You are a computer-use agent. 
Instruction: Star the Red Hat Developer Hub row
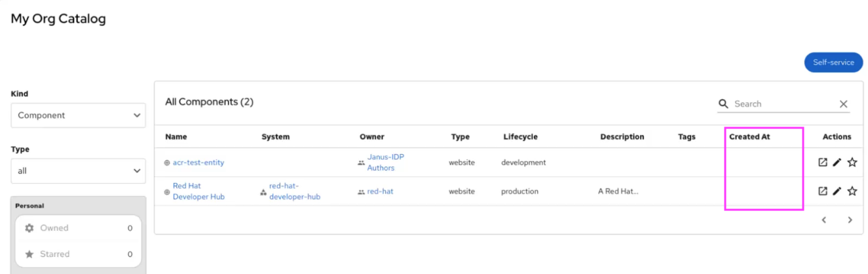pos(852,191)
